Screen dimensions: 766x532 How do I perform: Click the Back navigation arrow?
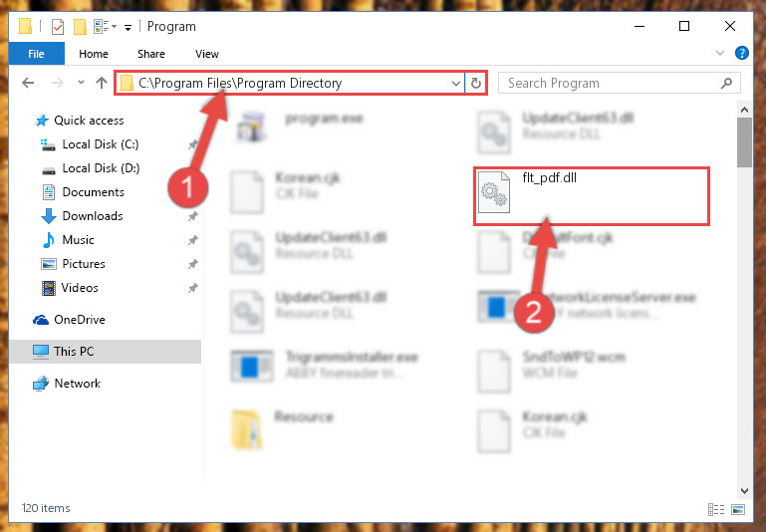pos(28,83)
